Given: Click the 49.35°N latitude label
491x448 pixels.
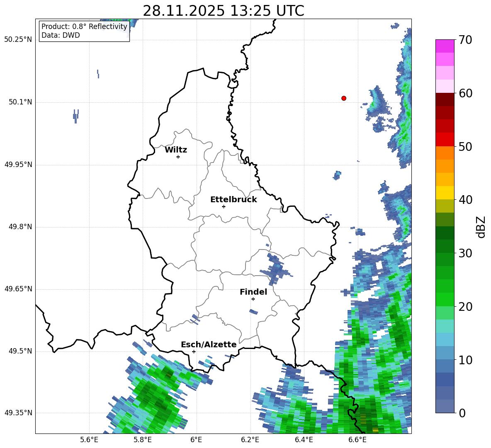Looking at the screenshot, I should point(18,413).
